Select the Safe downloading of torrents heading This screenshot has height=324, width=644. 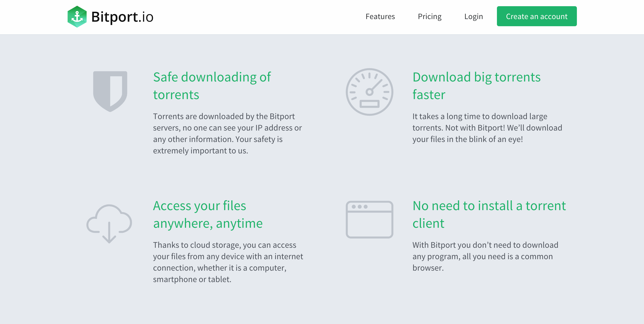tap(212, 86)
